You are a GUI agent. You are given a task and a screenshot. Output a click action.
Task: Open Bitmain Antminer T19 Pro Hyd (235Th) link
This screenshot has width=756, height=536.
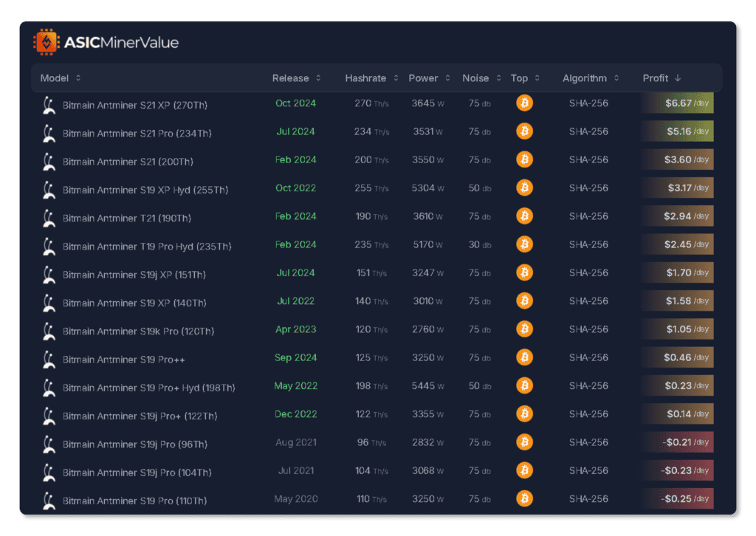(147, 247)
